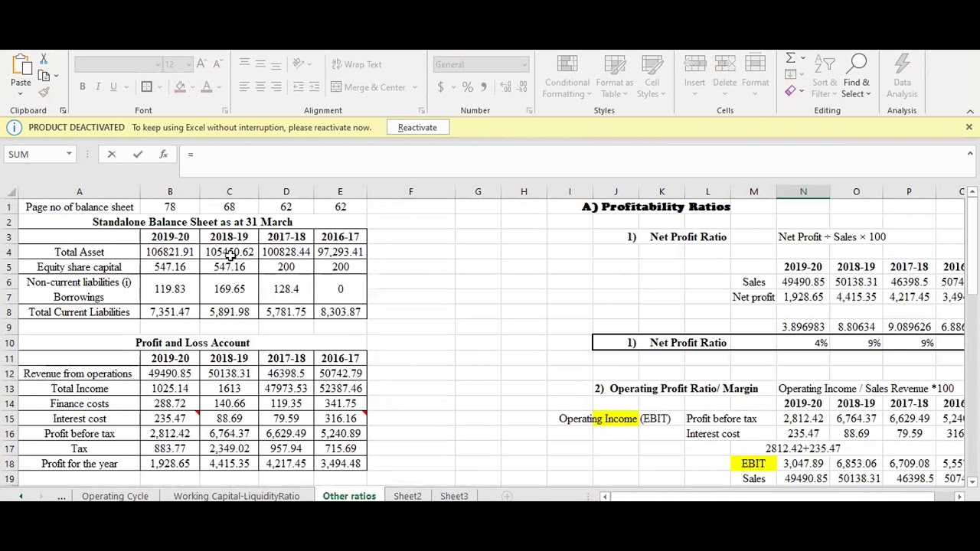This screenshot has width=980, height=551.
Task: Open the General number format dropdown
Action: pos(524,64)
